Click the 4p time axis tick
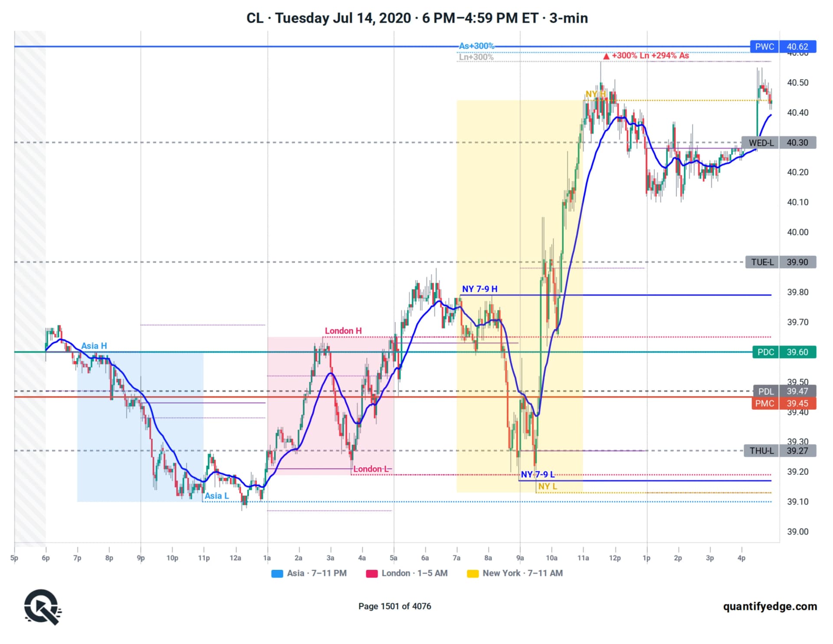 [x=741, y=558]
